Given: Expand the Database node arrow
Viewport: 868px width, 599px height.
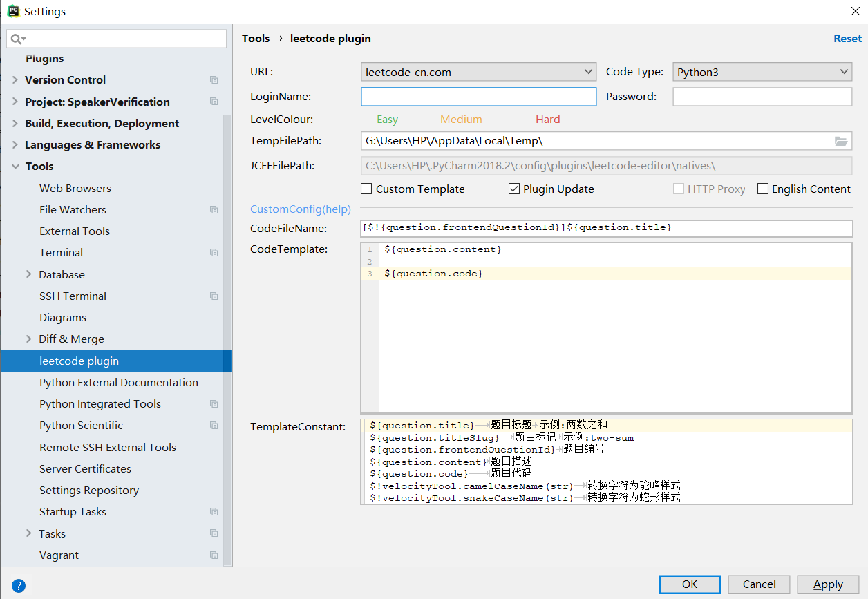Looking at the screenshot, I should point(28,274).
